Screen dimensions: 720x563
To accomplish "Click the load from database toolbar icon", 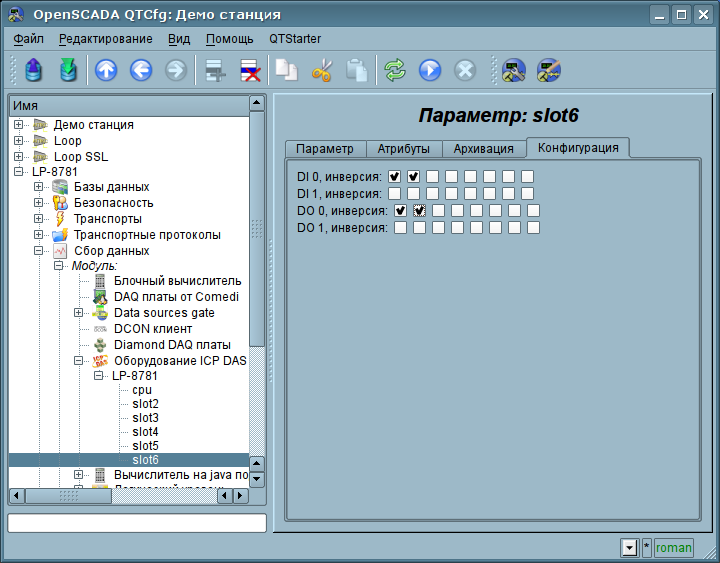I will 34,70.
